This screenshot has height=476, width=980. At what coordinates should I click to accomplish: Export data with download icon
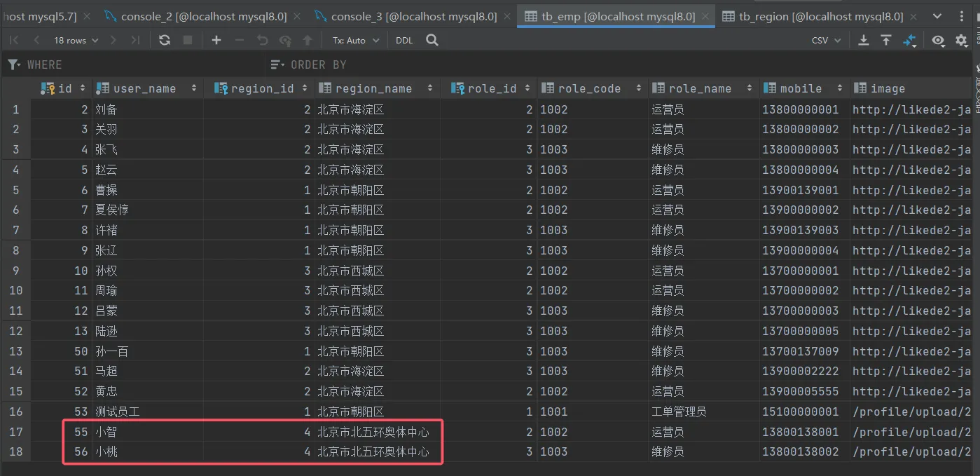(864, 40)
